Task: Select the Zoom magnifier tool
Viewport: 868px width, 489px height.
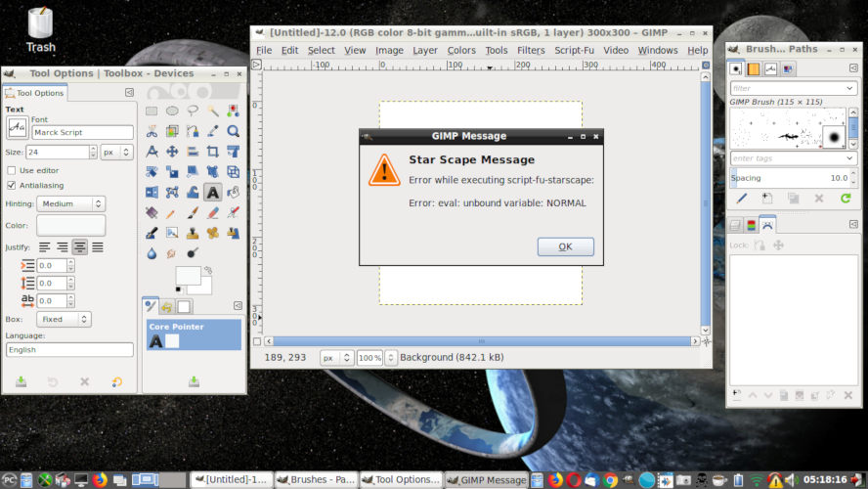Action: click(x=233, y=131)
